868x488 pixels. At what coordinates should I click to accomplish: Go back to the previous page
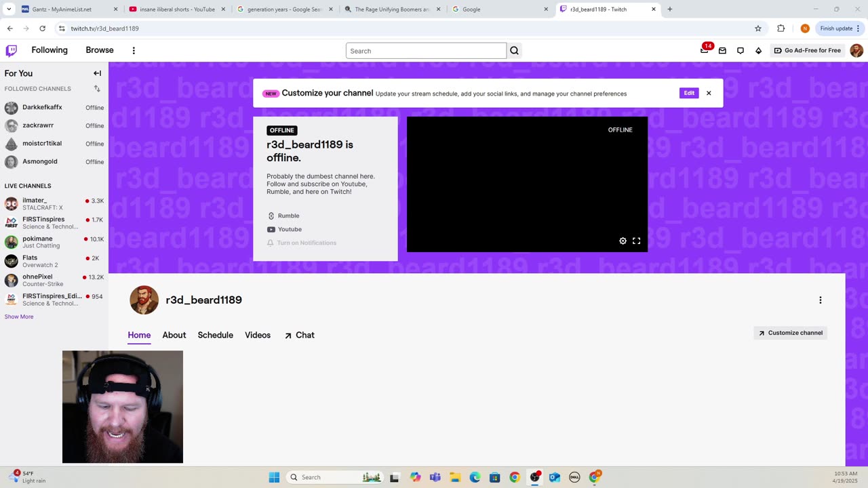point(9,28)
